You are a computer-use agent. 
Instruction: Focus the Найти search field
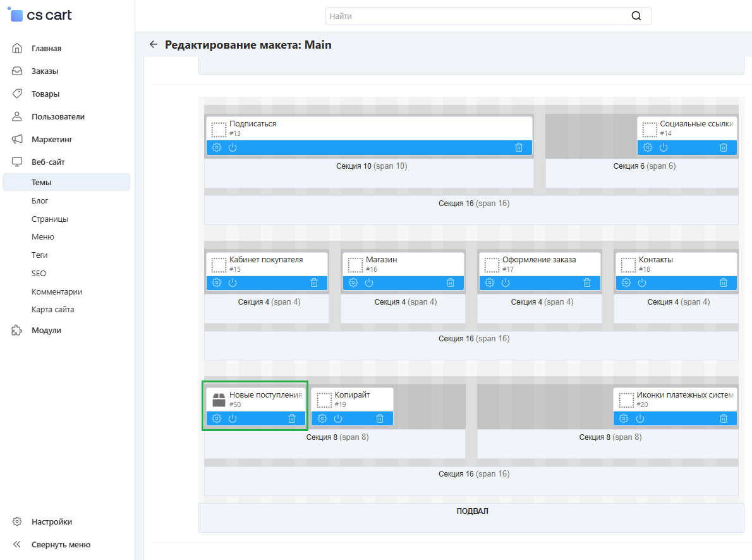tap(474, 16)
